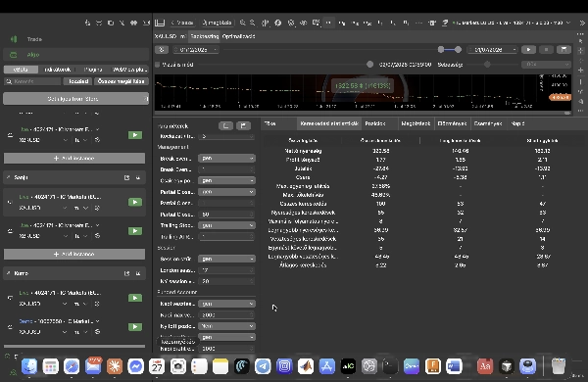Image resolution: width=588 pixels, height=382 pixels.
Task: Open the App Store from the Dock
Action: pos(326,366)
